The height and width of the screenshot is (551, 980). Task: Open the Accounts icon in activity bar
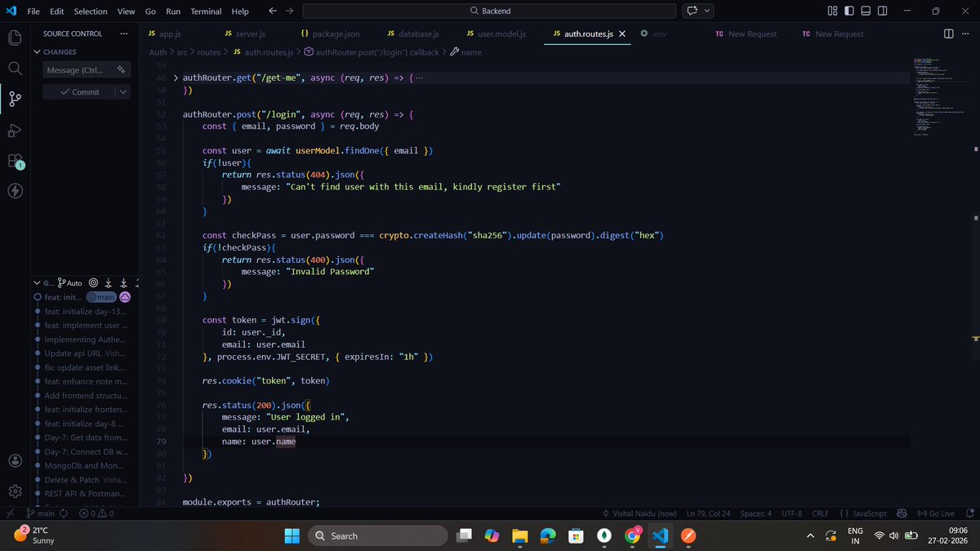[x=15, y=460]
